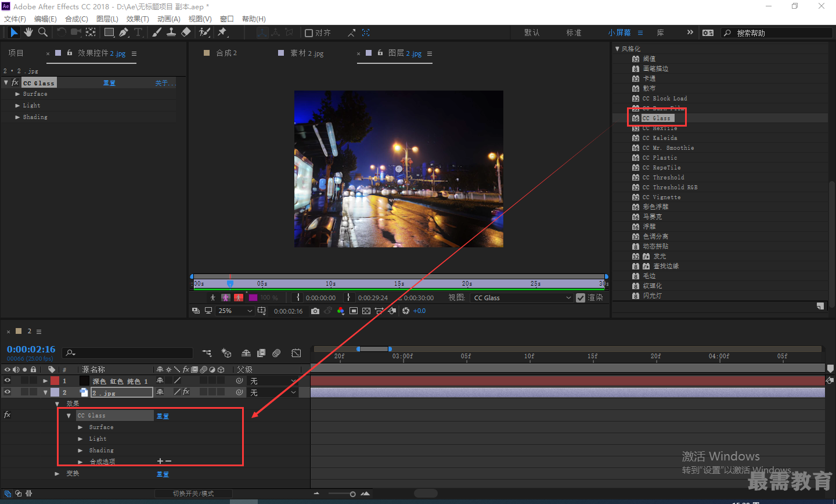This screenshot has width=836, height=504.
Task: Open parent dropdown for layer 2.jpg
Action: (273, 393)
